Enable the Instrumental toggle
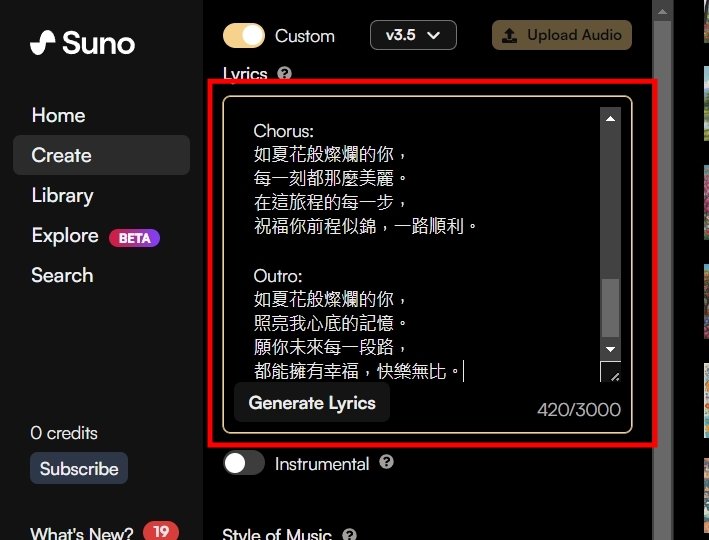The height and width of the screenshot is (540, 709). click(x=244, y=463)
